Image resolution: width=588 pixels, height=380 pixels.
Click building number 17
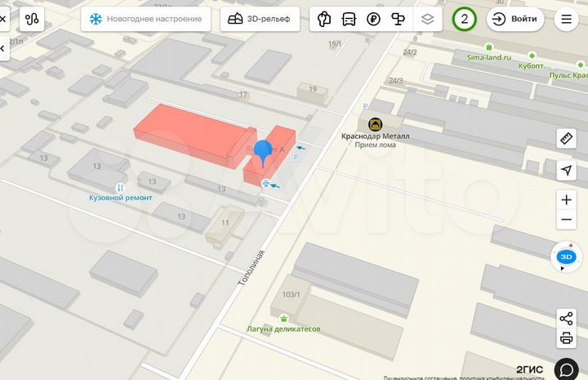[243, 95]
